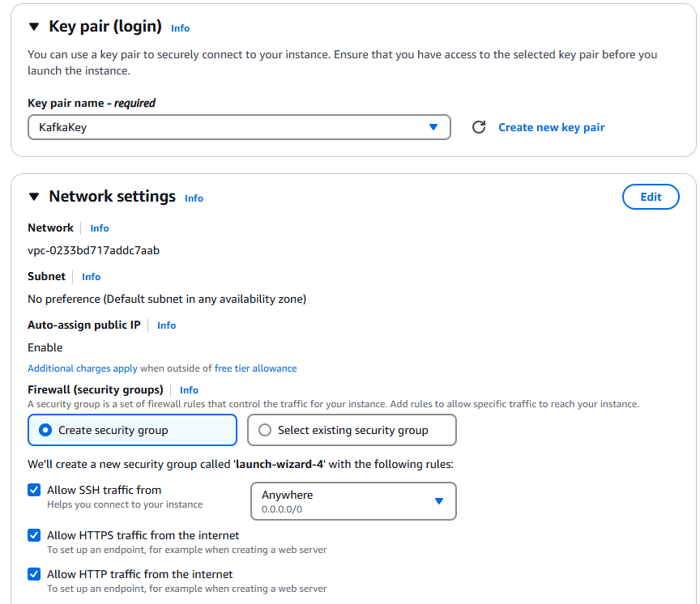Open the Key pair name dropdown
Screen dimensions: 700x604
[239, 127]
